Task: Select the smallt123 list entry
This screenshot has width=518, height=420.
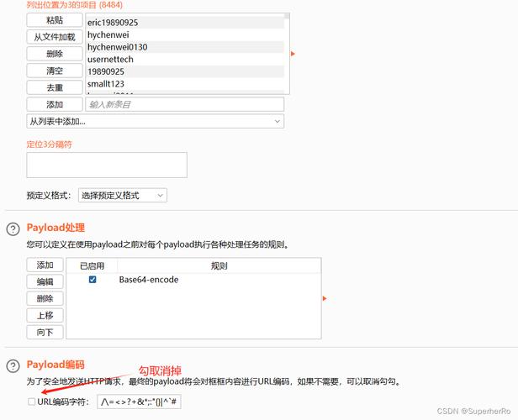Action: (x=185, y=83)
